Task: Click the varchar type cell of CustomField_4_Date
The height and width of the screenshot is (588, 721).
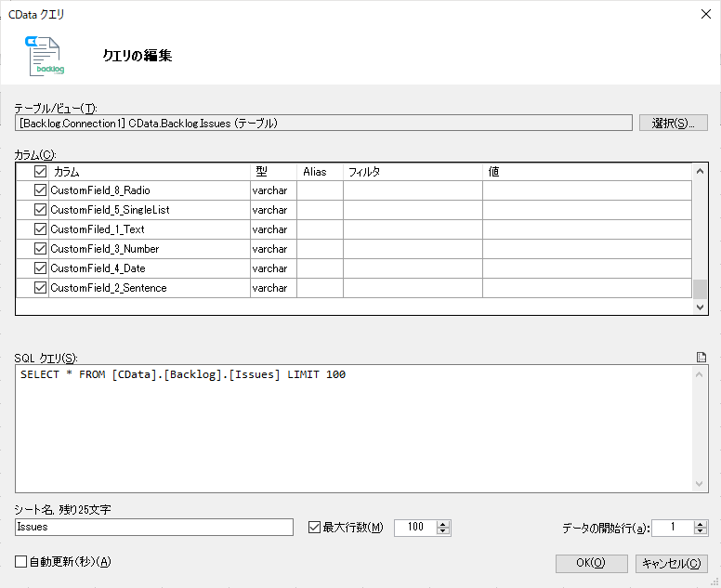Action: point(273,268)
